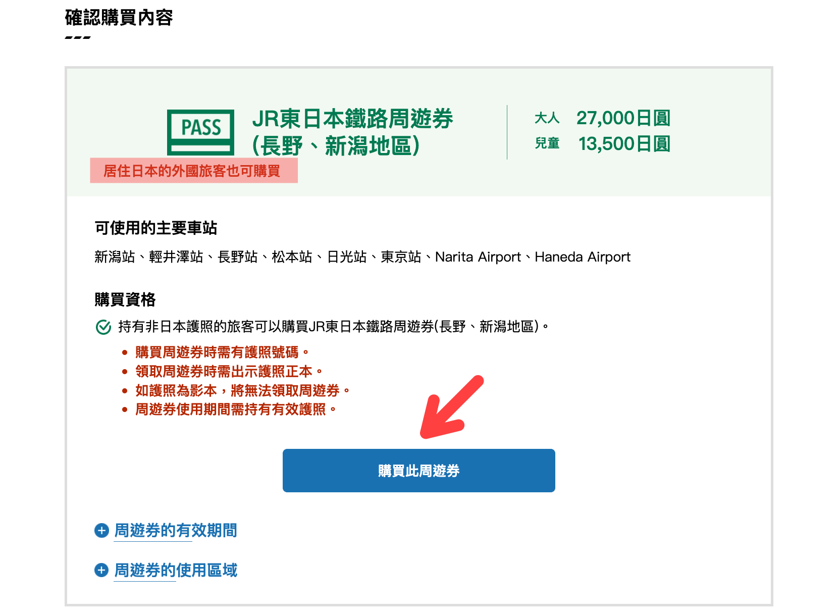840x616 pixels.
Task: Click 東京站 in the station list
Action: (x=401, y=257)
